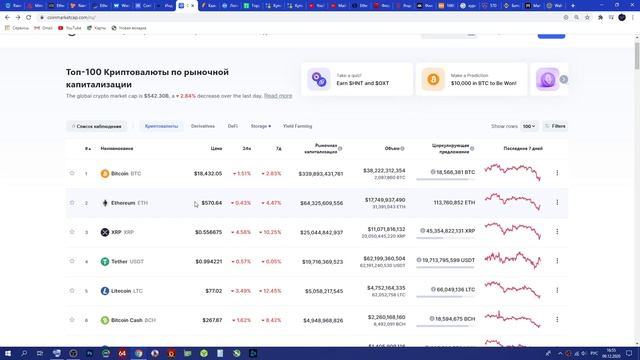Screen dimensions: 640x360
Task: Open more options menu for Bitcoin row
Action: click(x=557, y=173)
